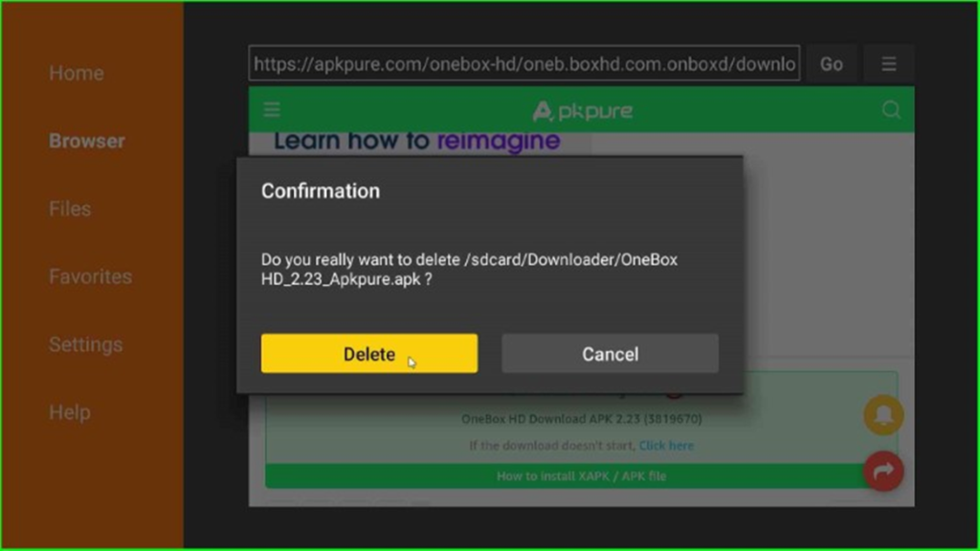Click the red share arrow icon
The image size is (980, 551).
883,471
